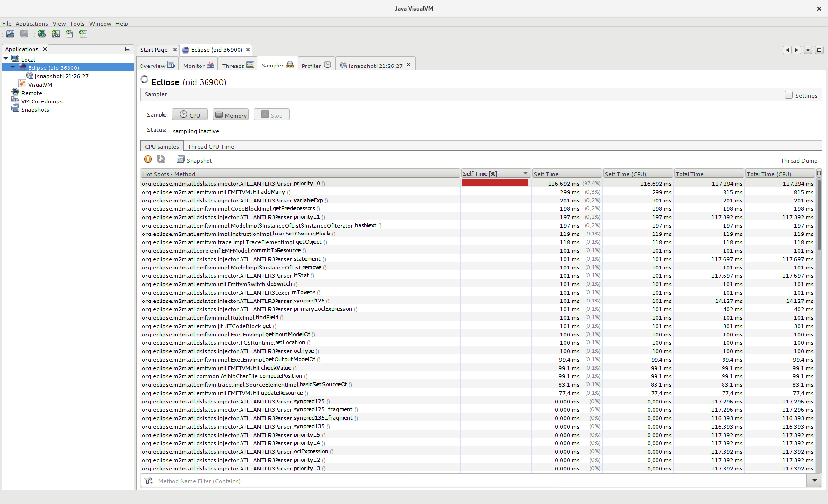The image size is (828, 504).
Task: Open the View menu
Action: [x=59, y=24]
